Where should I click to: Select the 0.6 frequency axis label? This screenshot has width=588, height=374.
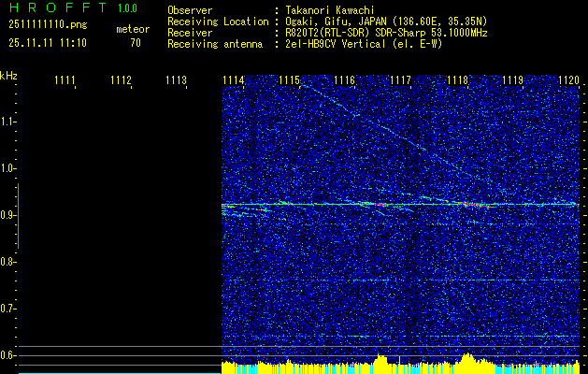[8, 355]
